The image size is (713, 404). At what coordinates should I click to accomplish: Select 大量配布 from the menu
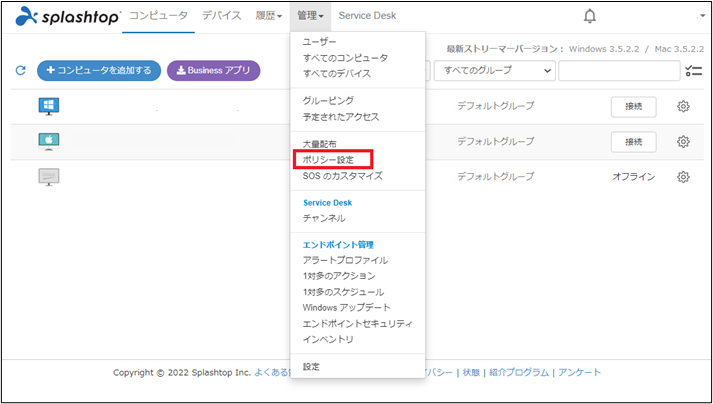(x=320, y=144)
